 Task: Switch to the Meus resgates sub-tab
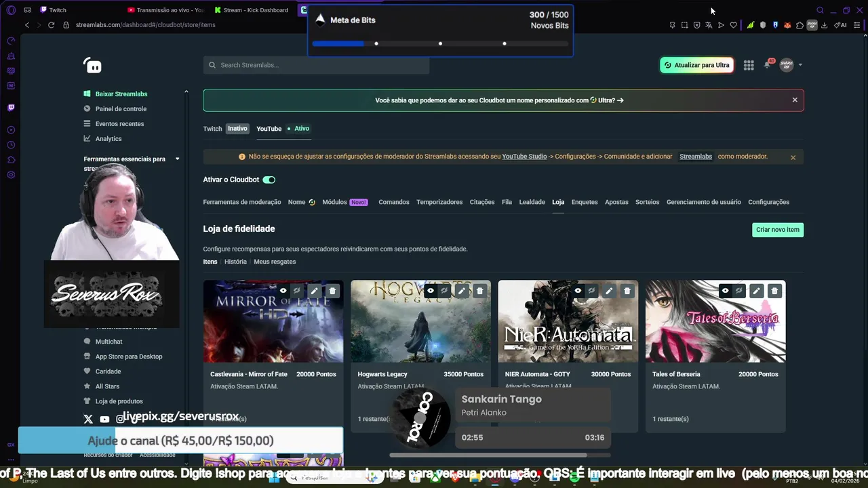pos(275,262)
